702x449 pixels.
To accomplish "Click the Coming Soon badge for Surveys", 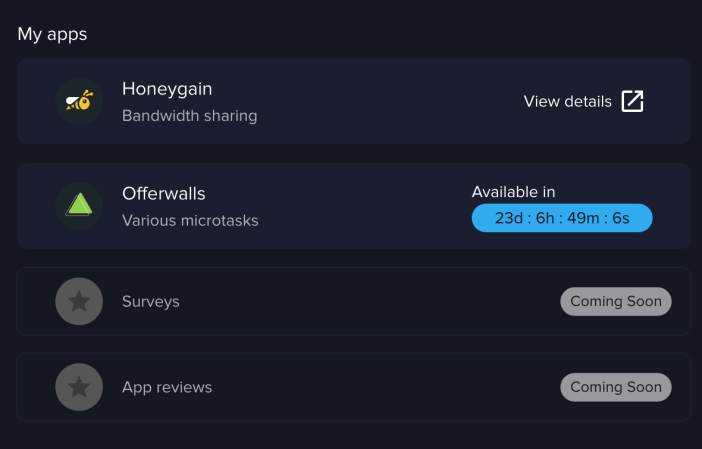I will 616,301.
